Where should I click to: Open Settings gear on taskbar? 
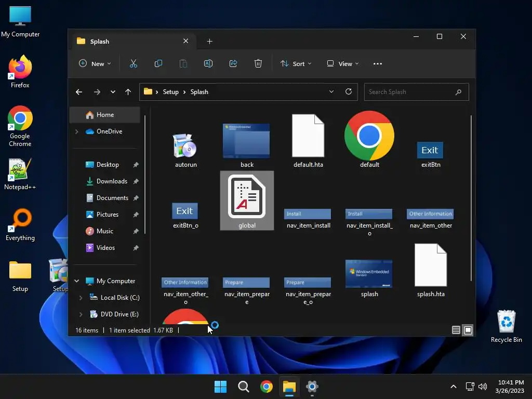click(x=312, y=387)
